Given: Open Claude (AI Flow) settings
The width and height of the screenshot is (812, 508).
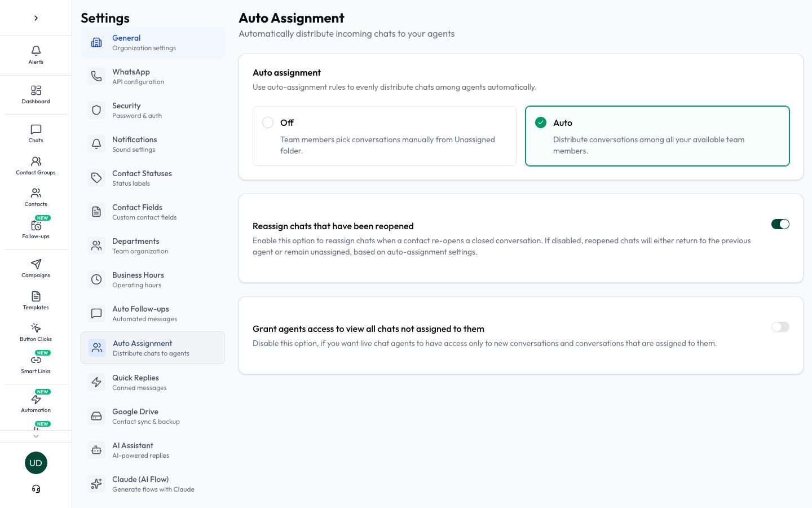Looking at the screenshot, I should click(153, 484).
